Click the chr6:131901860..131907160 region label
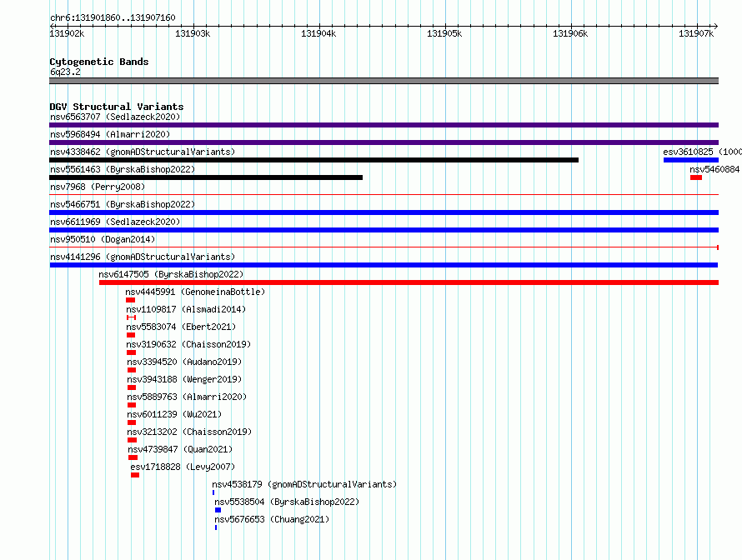The width and height of the screenshot is (742, 560). (x=113, y=17)
